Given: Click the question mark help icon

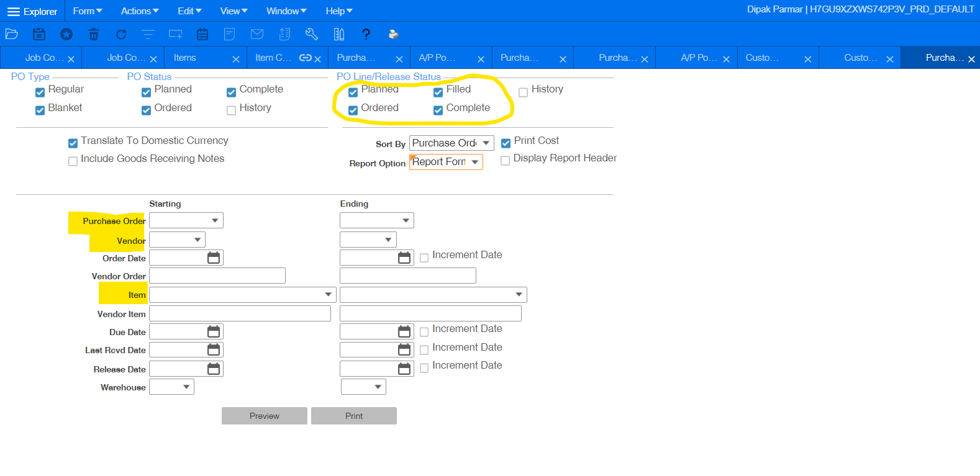Looking at the screenshot, I should click(x=366, y=34).
